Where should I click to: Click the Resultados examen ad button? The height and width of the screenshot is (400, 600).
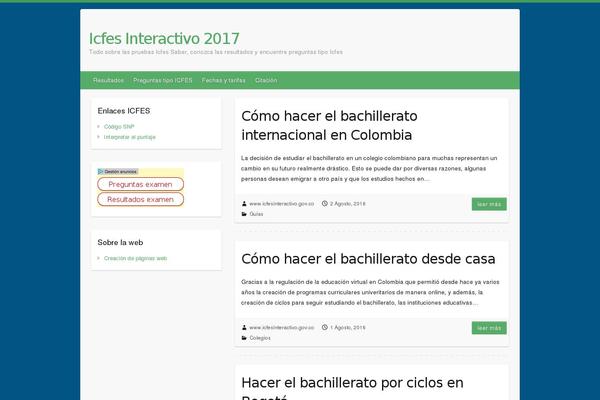click(x=140, y=199)
